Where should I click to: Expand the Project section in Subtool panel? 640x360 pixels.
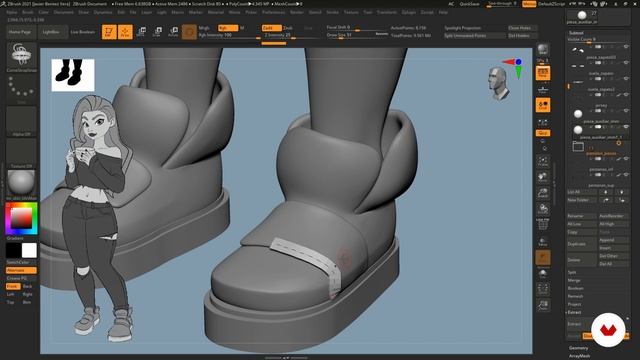(574, 304)
